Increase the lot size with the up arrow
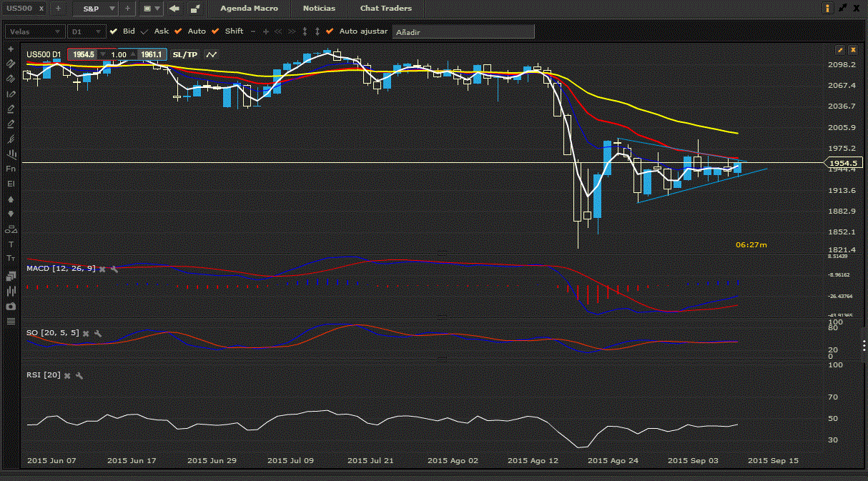 [x=134, y=54]
